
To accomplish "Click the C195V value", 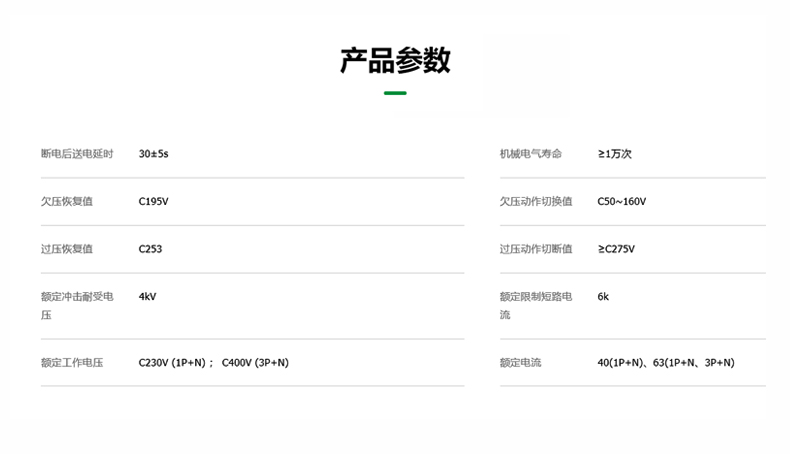I will (153, 201).
